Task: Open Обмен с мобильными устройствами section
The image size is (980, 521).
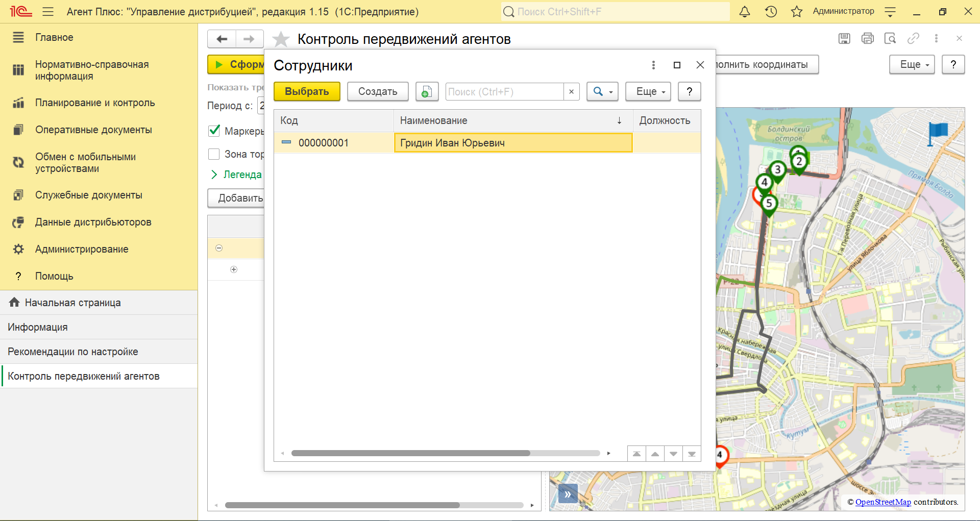Action: [x=85, y=162]
